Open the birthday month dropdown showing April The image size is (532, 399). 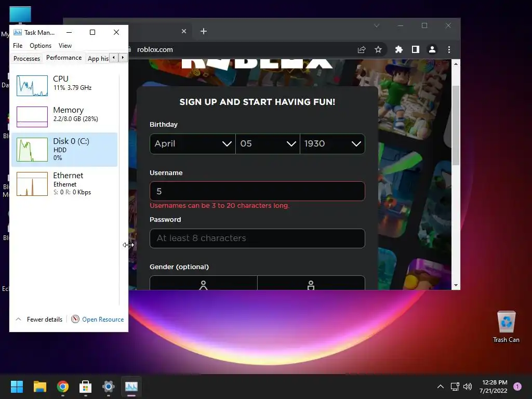pyautogui.click(x=193, y=144)
